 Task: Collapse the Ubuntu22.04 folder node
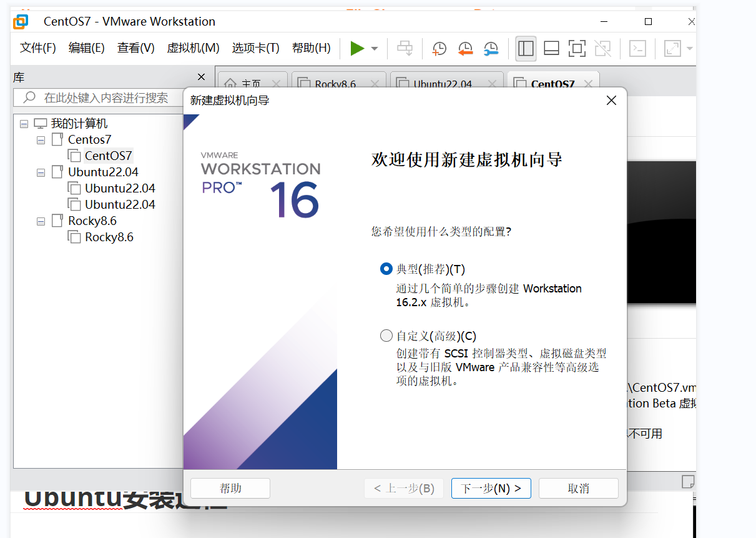(41, 172)
